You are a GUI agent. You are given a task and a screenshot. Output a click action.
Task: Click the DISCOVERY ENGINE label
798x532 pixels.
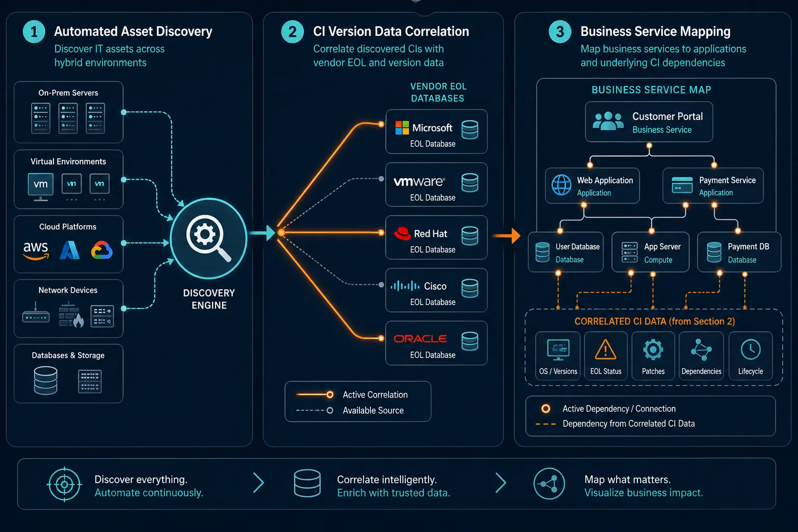tap(209, 299)
